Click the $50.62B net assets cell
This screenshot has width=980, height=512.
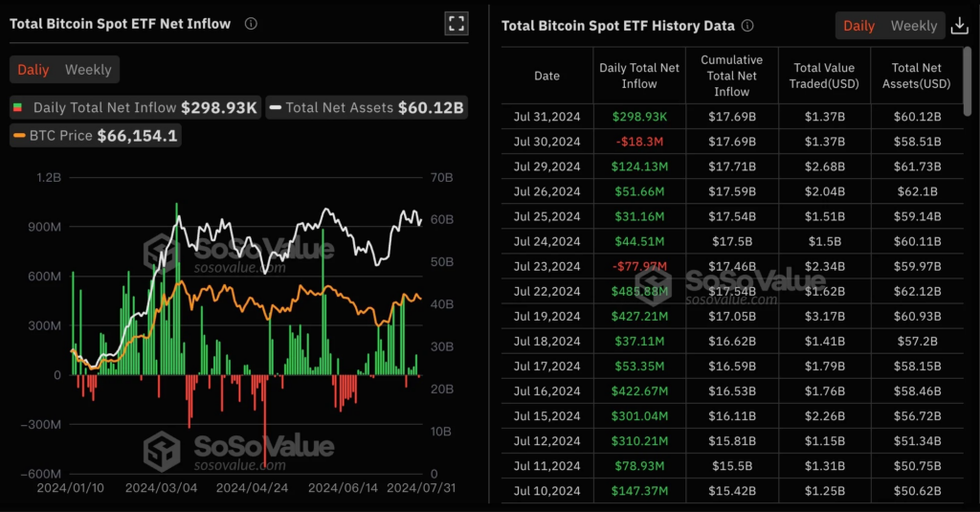tap(917, 491)
